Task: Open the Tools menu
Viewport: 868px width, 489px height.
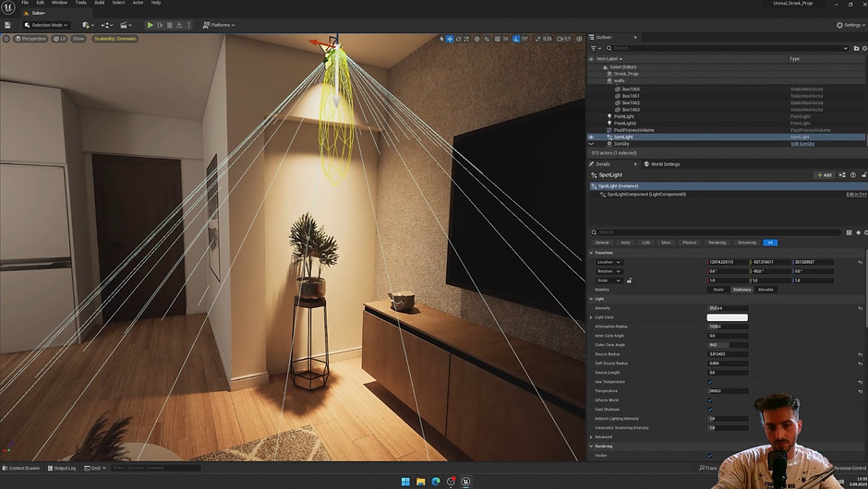Action: click(81, 3)
